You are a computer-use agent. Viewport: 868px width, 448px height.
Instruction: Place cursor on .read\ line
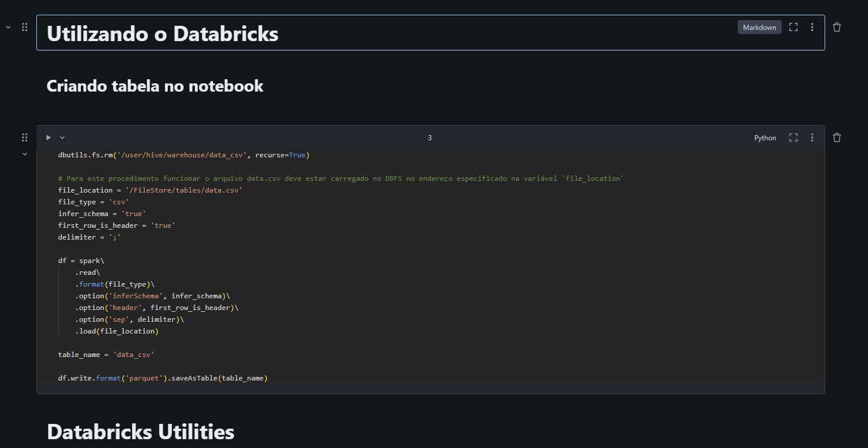(x=87, y=272)
